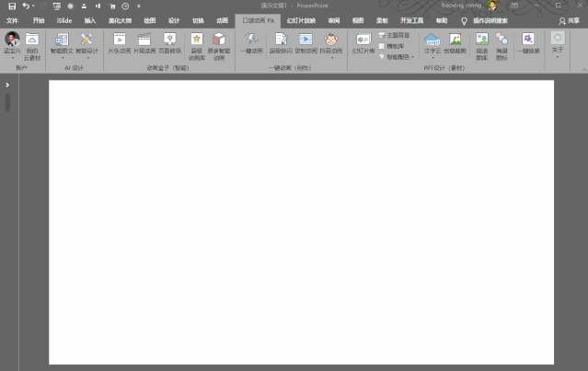Click the Redo icon in Quick Access Toolbar
Screen dimensions: 588x371
43,6
